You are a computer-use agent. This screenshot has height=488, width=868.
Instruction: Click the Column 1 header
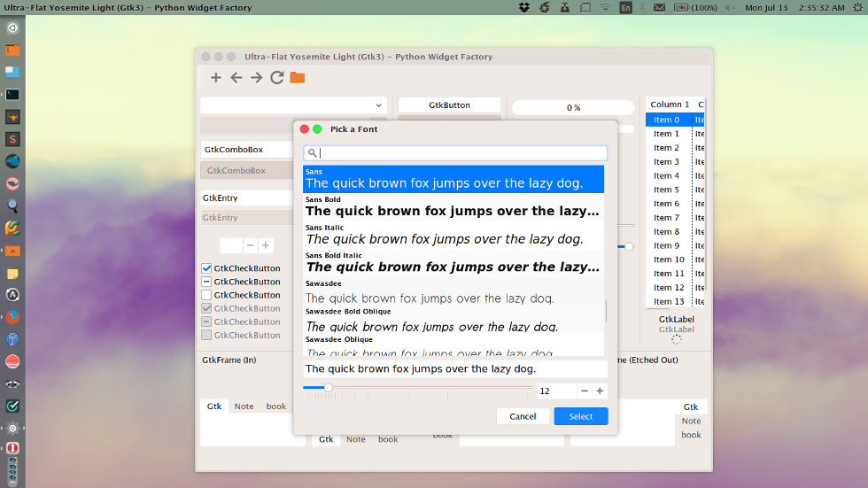[x=670, y=104]
